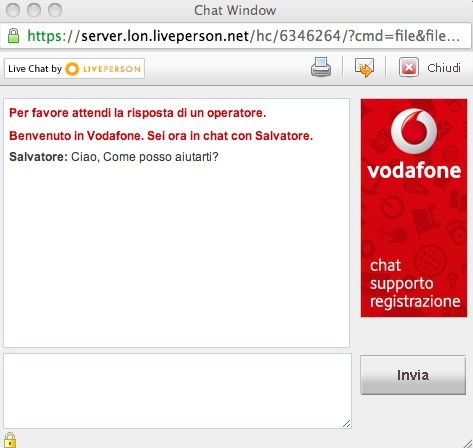Send message with the Invia button
The image size is (473, 448).
click(x=413, y=375)
